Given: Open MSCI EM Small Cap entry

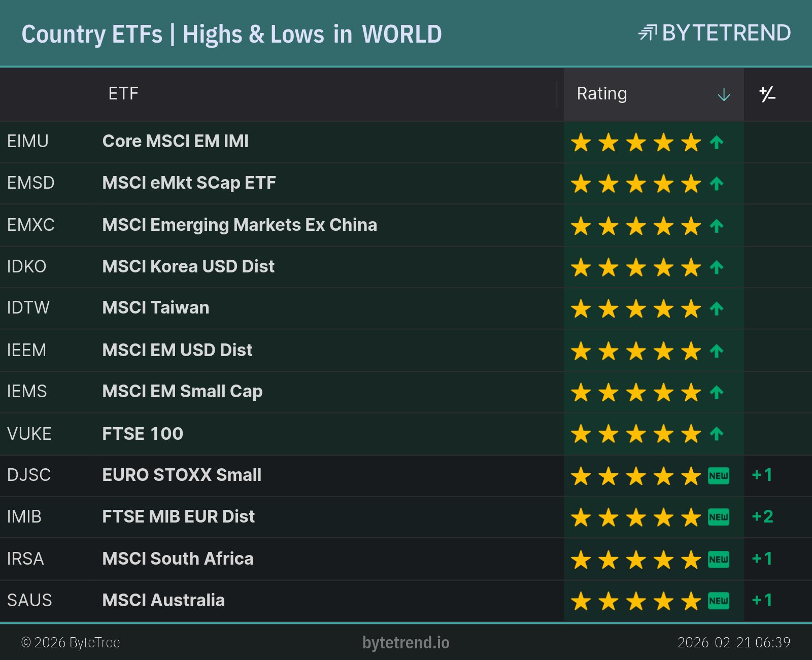Looking at the screenshot, I should point(183,392).
